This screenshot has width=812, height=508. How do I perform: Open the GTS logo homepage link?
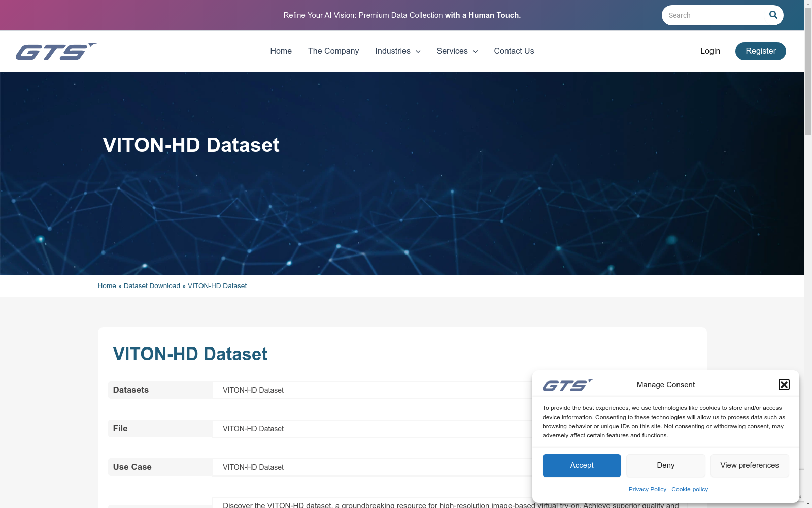pyautogui.click(x=56, y=51)
